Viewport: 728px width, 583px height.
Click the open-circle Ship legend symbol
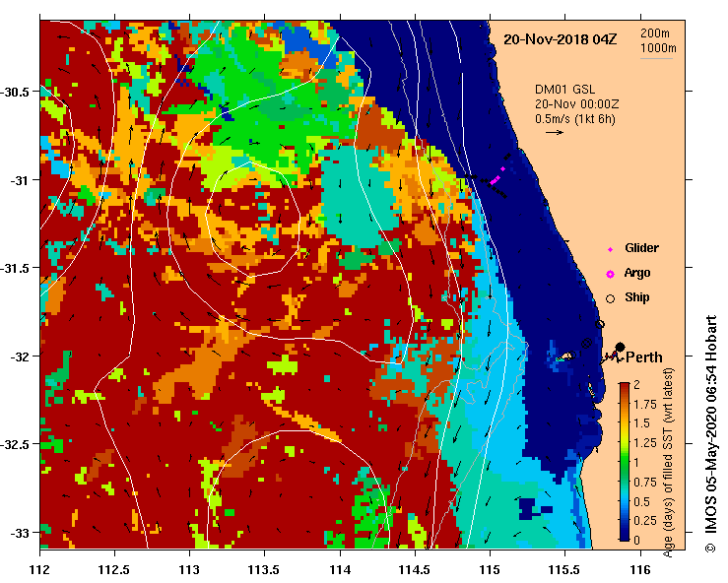click(610, 299)
